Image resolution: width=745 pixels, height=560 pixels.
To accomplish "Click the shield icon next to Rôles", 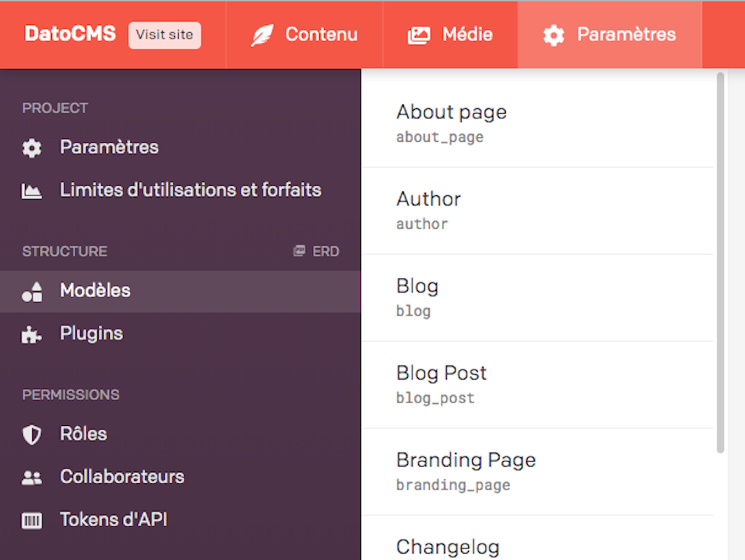I will point(31,434).
